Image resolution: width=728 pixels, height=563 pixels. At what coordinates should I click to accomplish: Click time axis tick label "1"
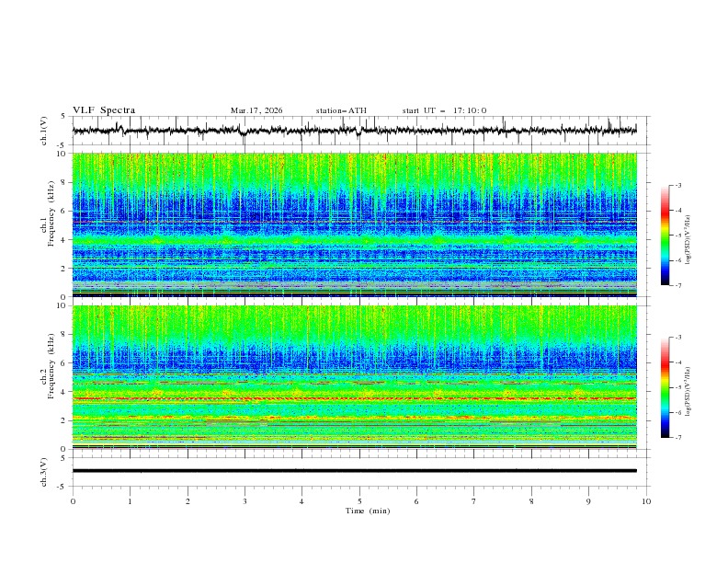point(130,501)
